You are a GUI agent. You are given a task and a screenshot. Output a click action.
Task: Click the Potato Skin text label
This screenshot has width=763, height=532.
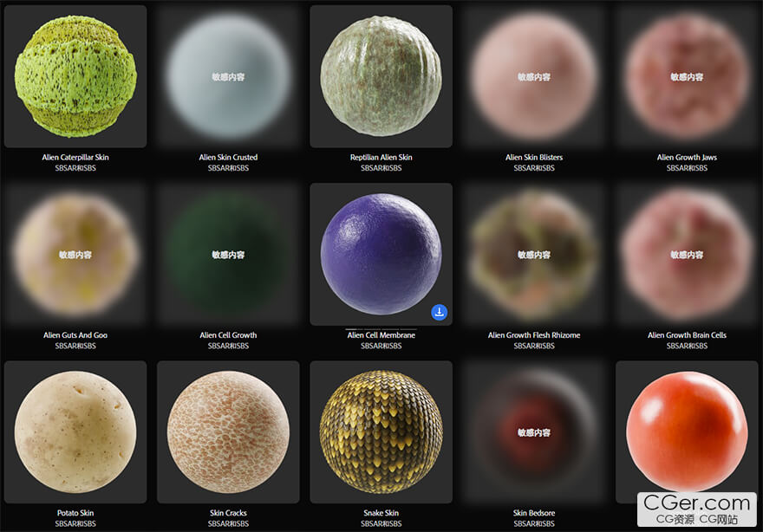(75, 513)
